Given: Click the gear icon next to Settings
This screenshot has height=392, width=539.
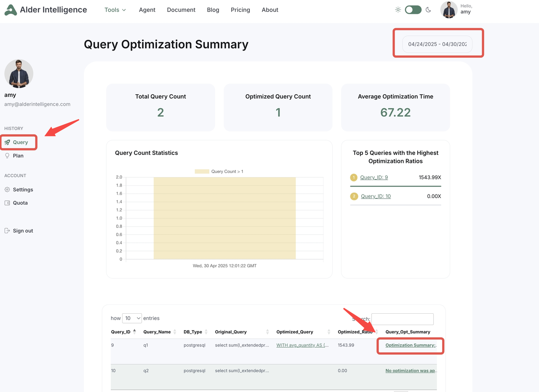Looking at the screenshot, I should (x=7, y=189).
